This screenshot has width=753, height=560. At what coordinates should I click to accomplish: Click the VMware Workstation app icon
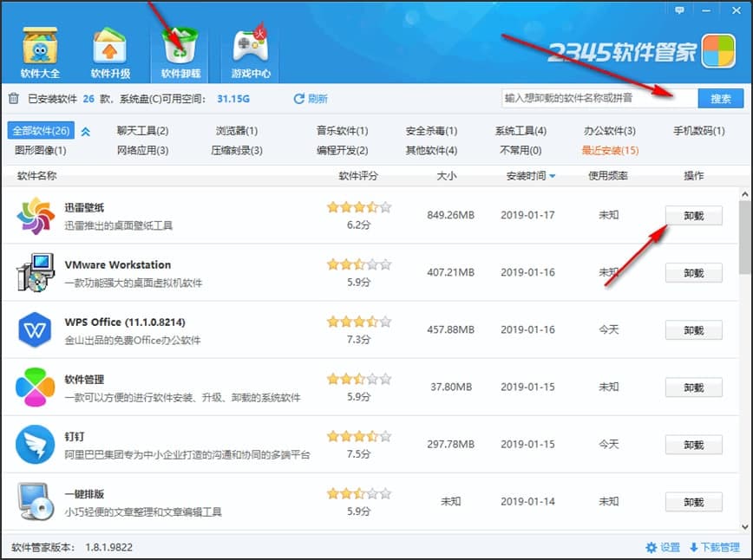(36, 273)
